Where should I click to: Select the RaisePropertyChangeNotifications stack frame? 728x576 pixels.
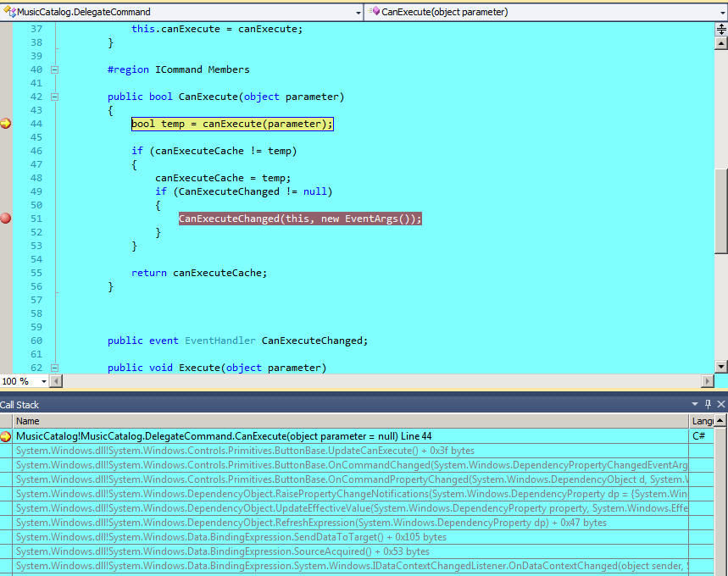pos(351,494)
